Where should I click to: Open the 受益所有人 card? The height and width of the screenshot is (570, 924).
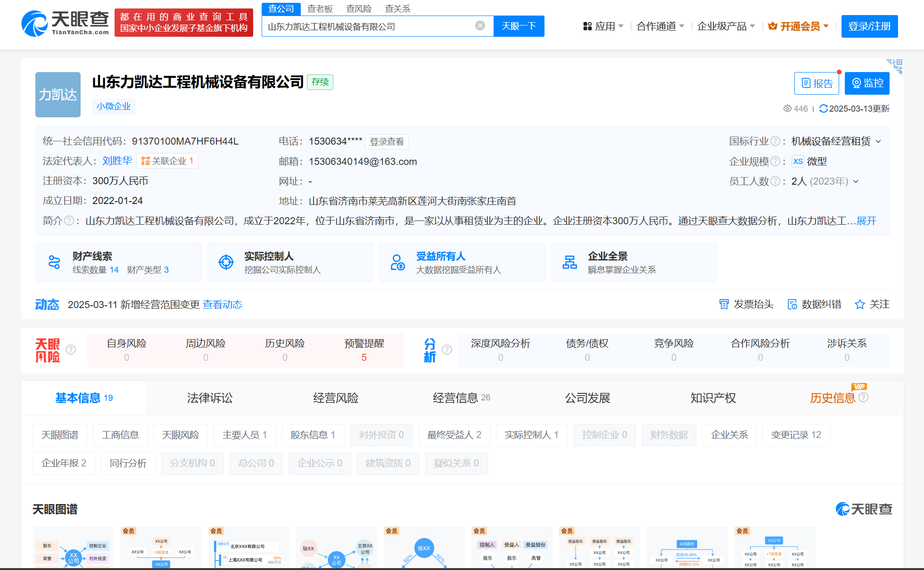(x=462, y=262)
